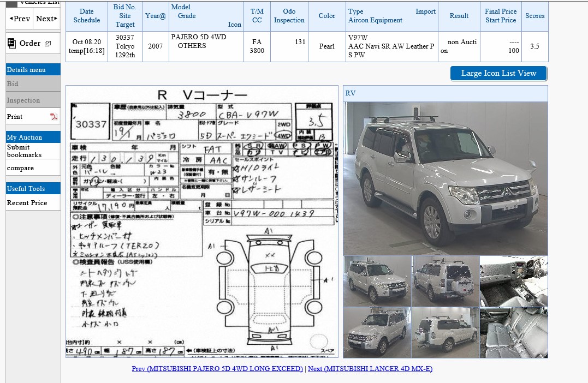The height and width of the screenshot is (383, 588).
Task: Select the Print menu item
Action: coord(33,117)
